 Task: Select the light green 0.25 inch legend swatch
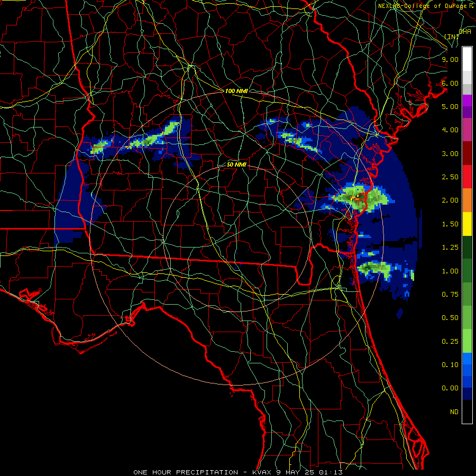pos(467,341)
